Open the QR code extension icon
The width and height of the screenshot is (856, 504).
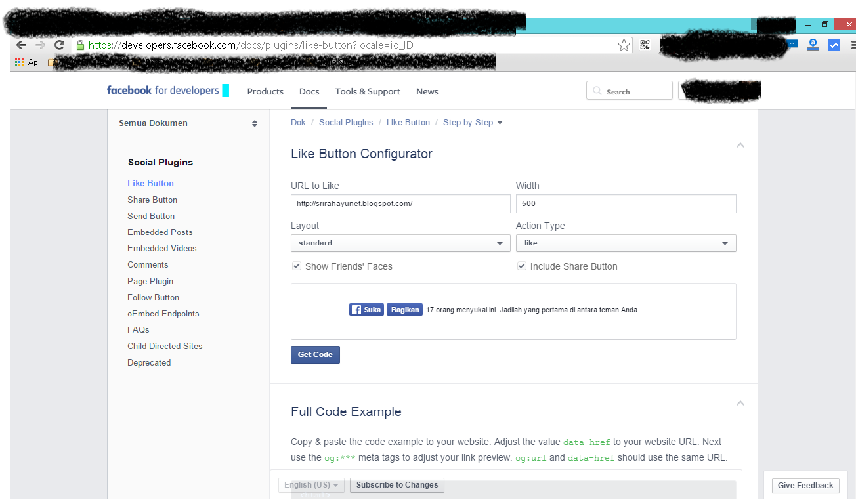(x=645, y=45)
